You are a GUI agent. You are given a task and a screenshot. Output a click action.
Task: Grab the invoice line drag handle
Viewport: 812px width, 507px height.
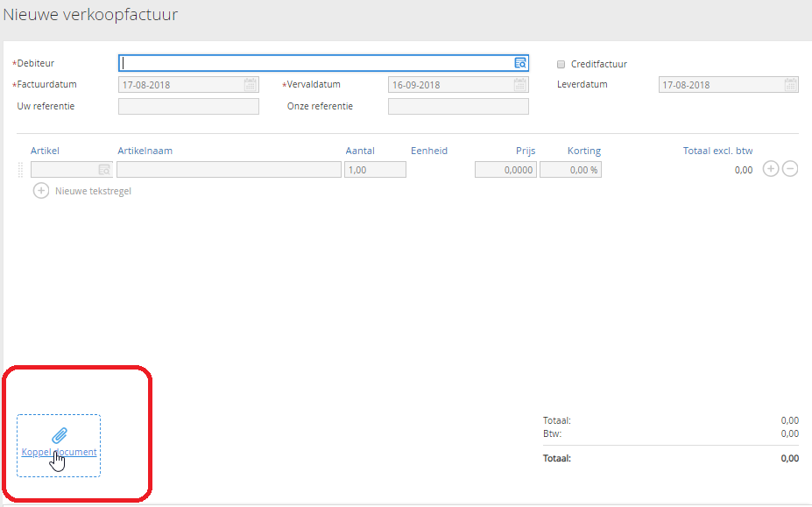click(21, 169)
